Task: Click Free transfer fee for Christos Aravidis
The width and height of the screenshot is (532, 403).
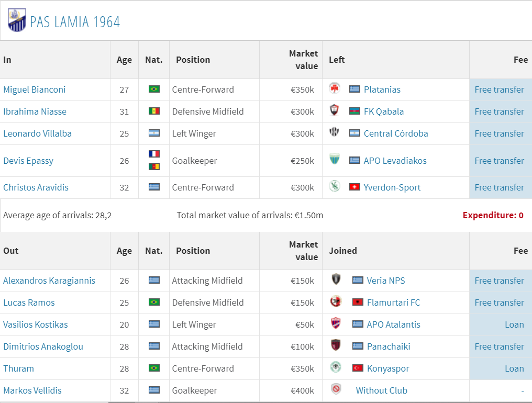Action: [x=499, y=187]
